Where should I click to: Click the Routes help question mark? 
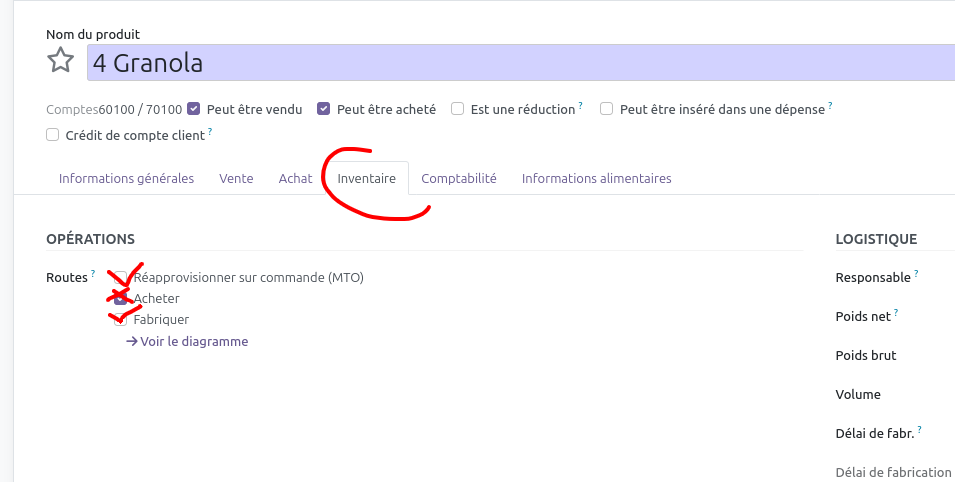point(93,273)
